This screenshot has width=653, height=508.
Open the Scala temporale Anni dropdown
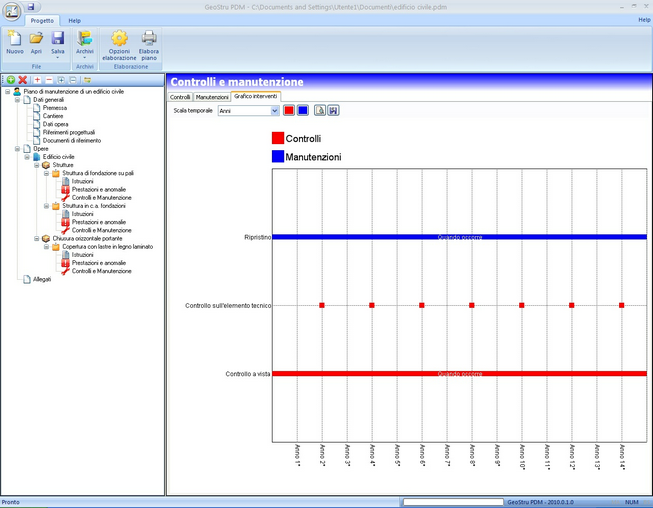pyautogui.click(x=274, y=111)
